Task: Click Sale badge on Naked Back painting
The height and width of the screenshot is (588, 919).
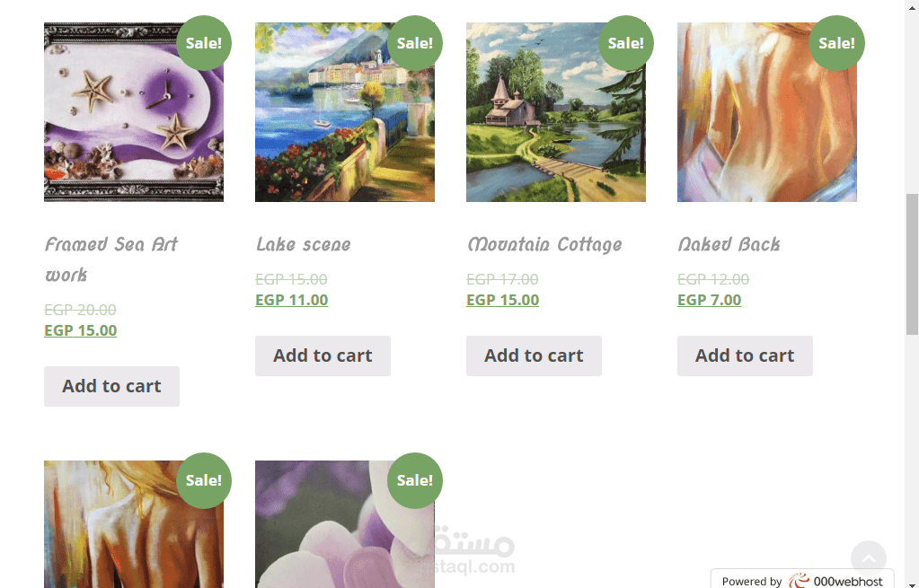Action: pos(836,43)
